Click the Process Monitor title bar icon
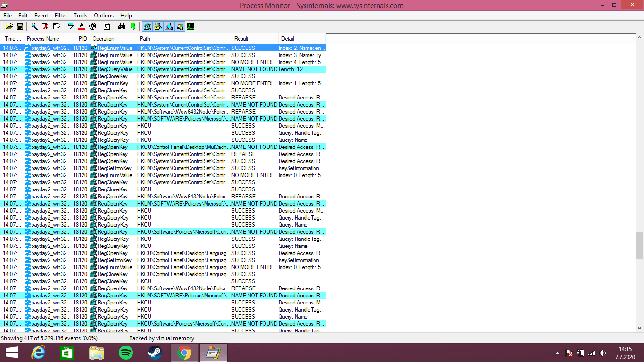Image resolution: width=644 pixels, height=362 pixels. [x=5, y=5]
